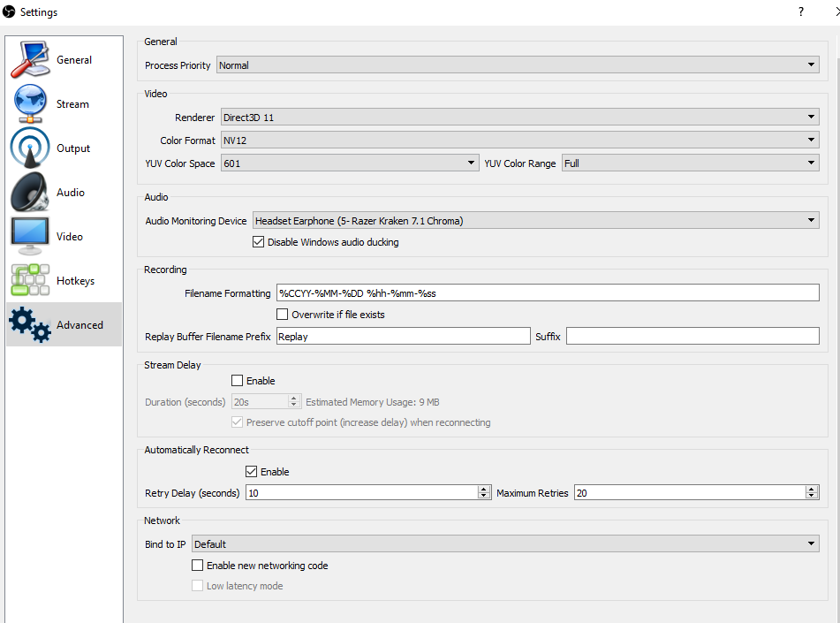Click the OBS logo in title bar

pyautogui.click(x=9, y=11)
